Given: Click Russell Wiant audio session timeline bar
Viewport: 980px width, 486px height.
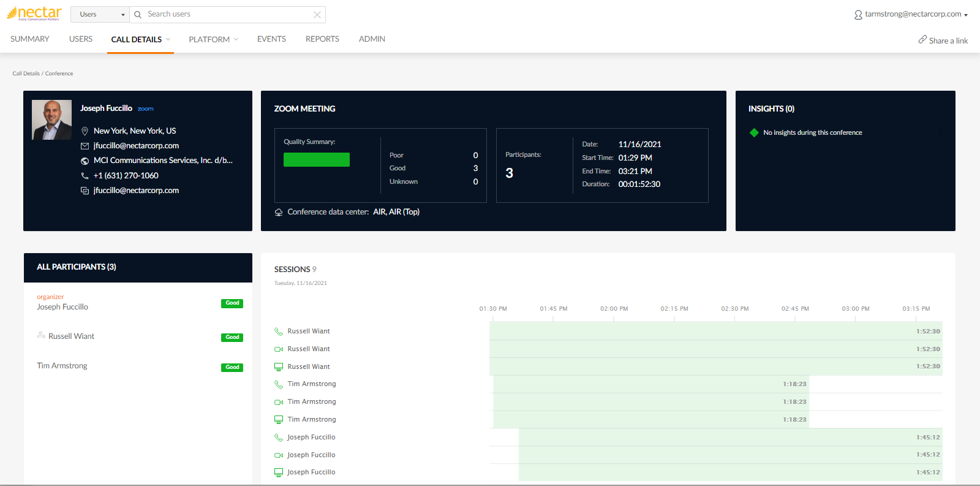Looking at the screenshot, I should (x=716, y=331).
